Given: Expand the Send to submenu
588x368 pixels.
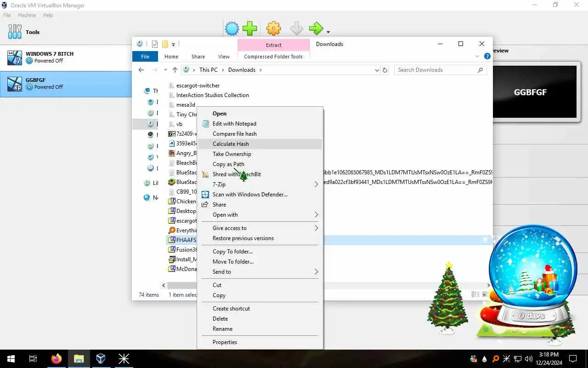Looking at the screenshot, I should (x=260, y=272).
